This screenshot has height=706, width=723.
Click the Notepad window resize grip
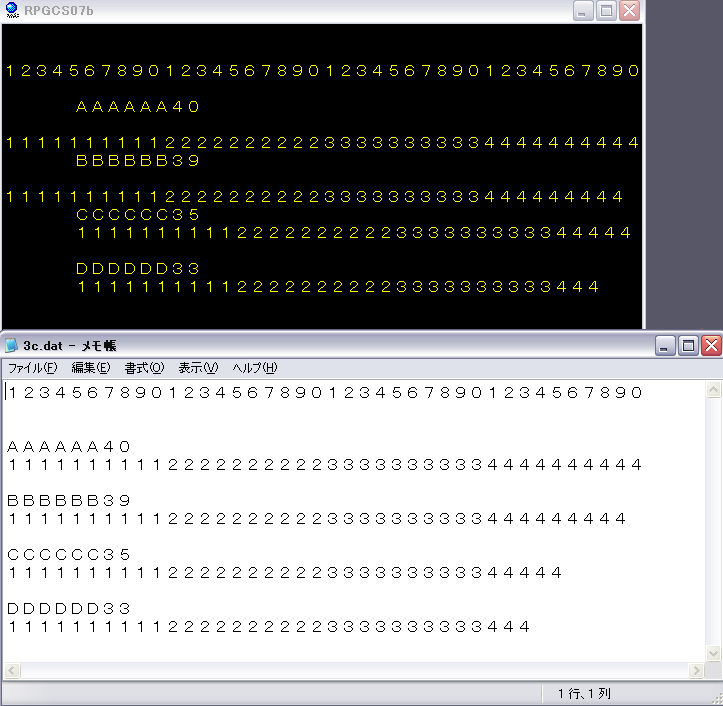click(x=717, y=699)
